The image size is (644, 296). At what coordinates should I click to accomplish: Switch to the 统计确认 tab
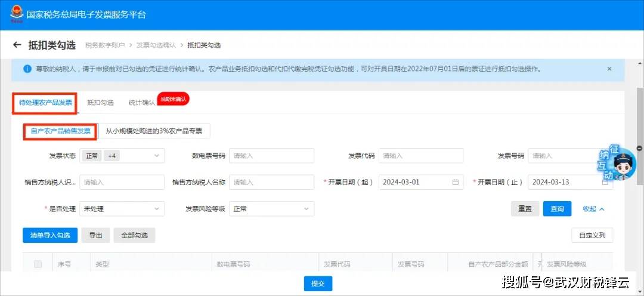(141, 103)
